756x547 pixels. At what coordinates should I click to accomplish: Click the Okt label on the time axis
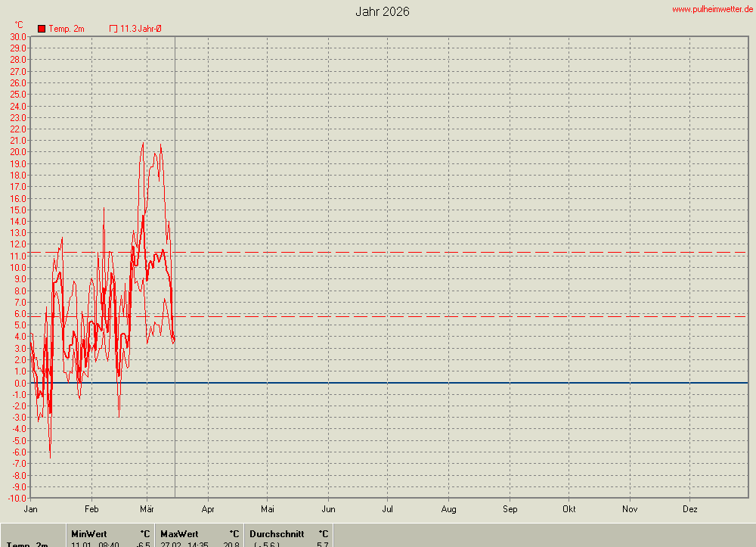pyautogui.click(x=569, y=509)
